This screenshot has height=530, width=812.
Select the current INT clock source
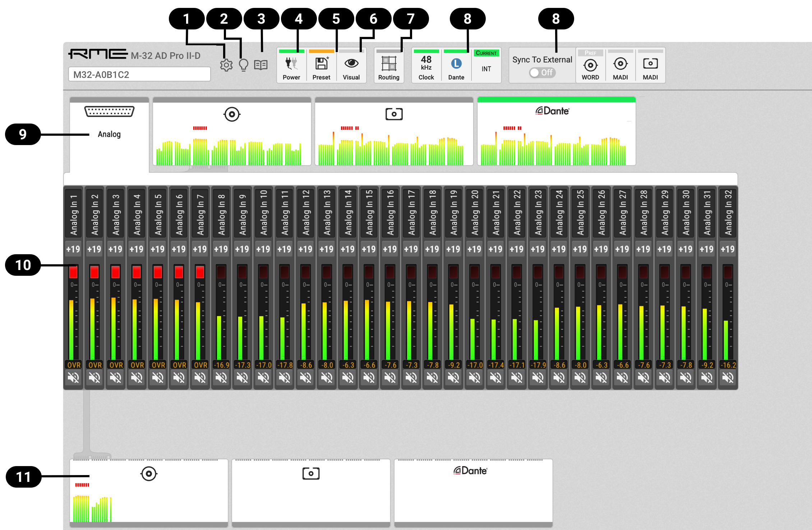(x=486, y=66)
